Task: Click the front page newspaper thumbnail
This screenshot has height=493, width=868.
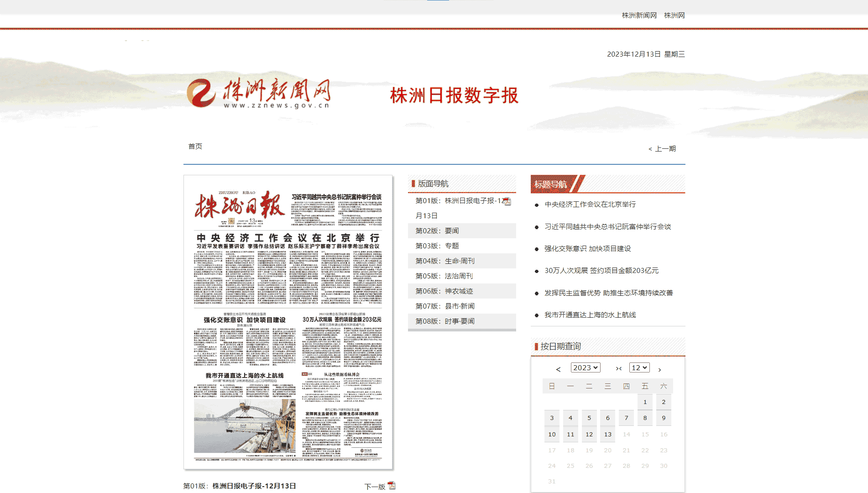Action: 288,322
